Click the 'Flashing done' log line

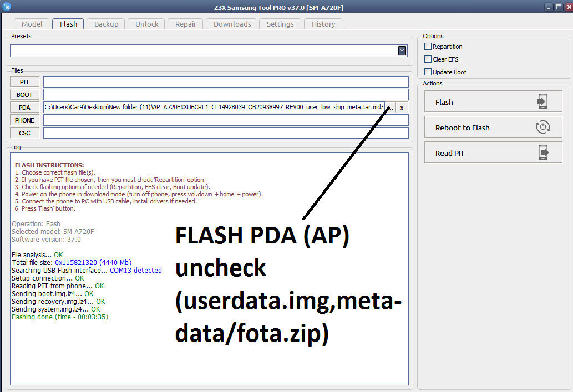(x=60, y=317)
